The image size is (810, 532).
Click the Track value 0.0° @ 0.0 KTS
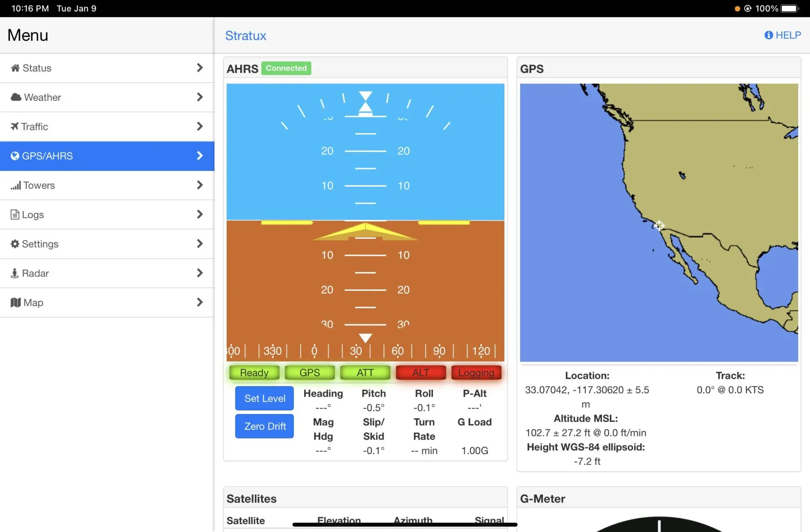(730, 390)
